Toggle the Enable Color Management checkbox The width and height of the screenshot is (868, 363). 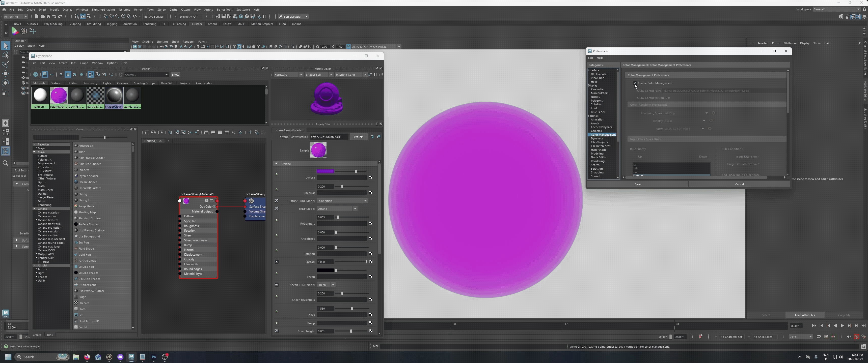[x=635, y=83]
